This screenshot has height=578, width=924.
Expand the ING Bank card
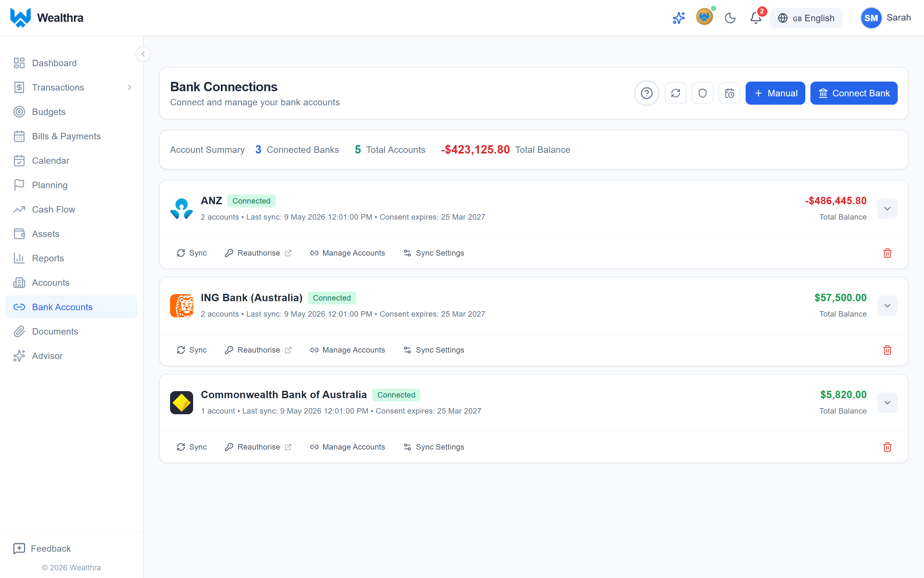coord(887,306)
